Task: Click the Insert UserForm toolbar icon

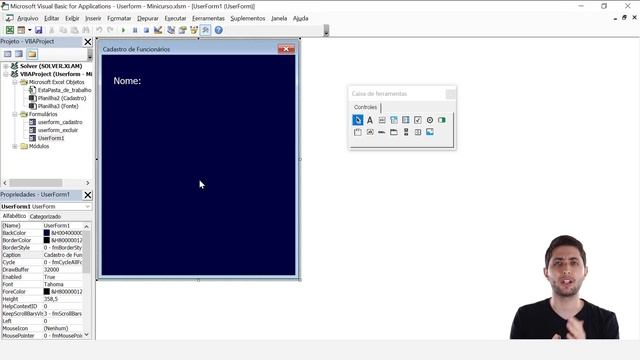Action: click(x=21, y=30)
